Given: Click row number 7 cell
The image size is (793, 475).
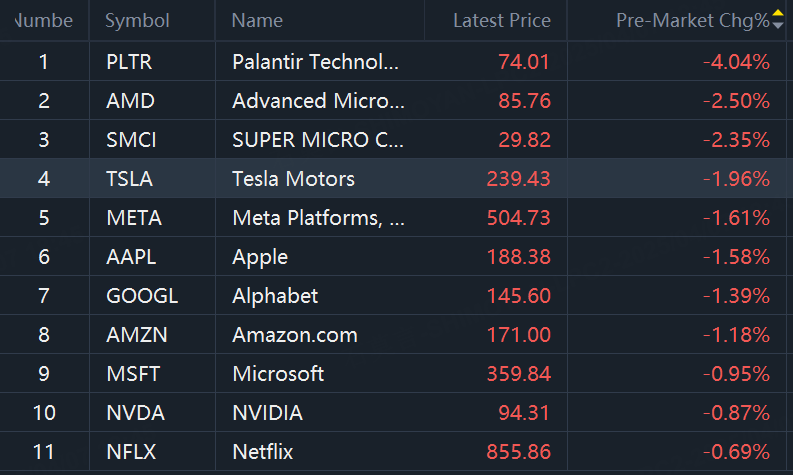Looking at the screenshot, I should click(44, 296).
